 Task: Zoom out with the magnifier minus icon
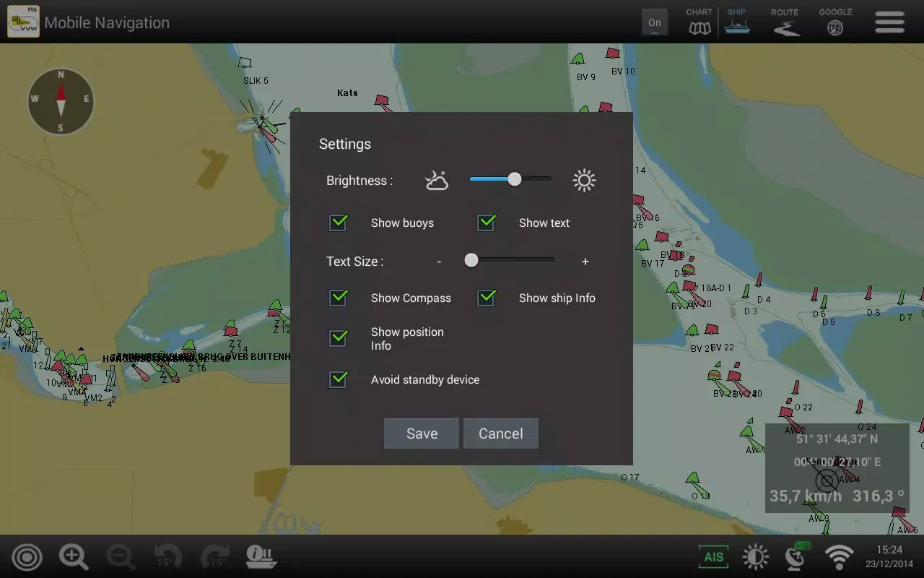(121, 556)
